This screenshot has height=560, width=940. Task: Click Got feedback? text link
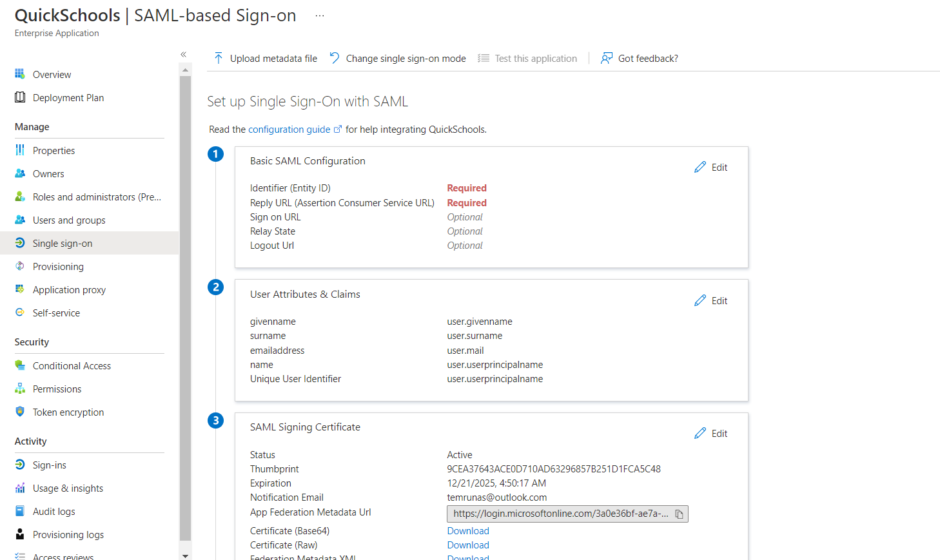(x=648, y=58)
